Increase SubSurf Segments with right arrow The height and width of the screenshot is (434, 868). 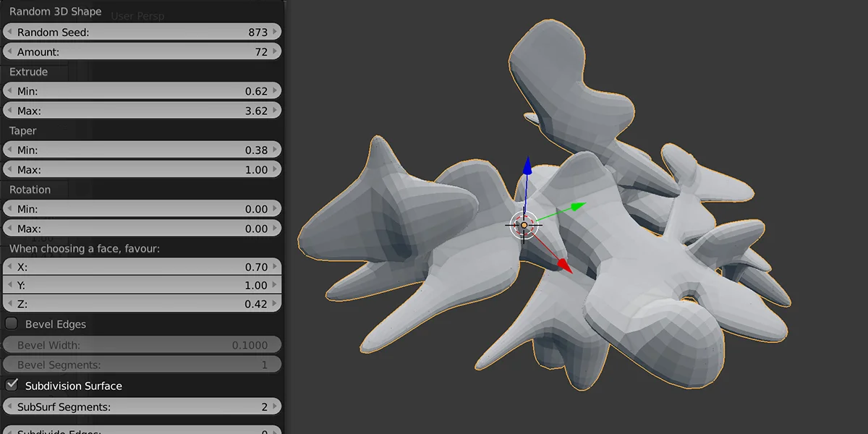coord(276,407)
